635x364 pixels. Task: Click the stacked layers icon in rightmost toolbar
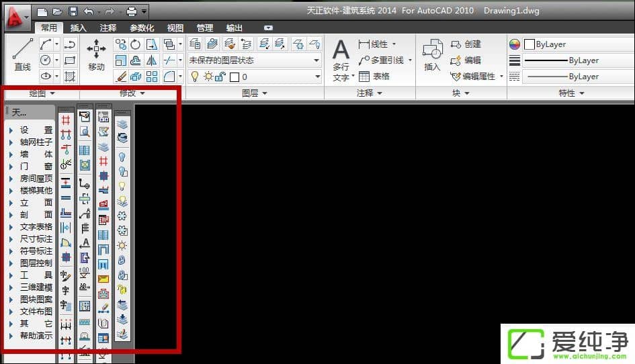coord(122,124)
